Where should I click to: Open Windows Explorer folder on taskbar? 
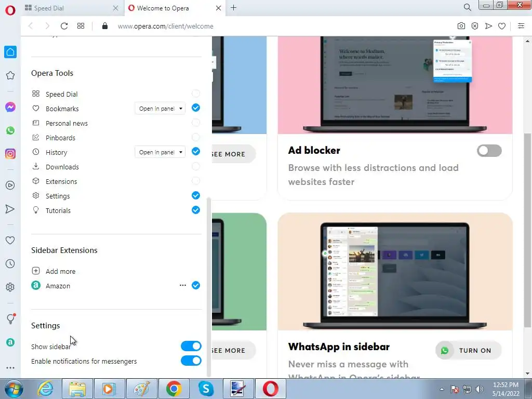77,389
